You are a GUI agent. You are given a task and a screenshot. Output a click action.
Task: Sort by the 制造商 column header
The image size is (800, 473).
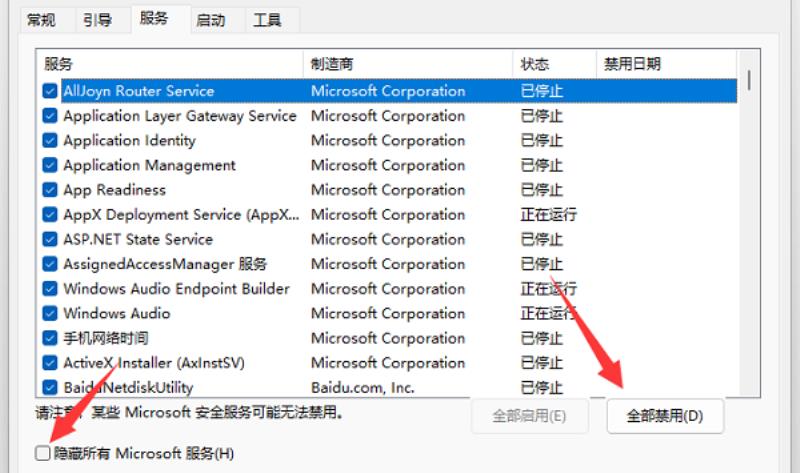point(408,64)
